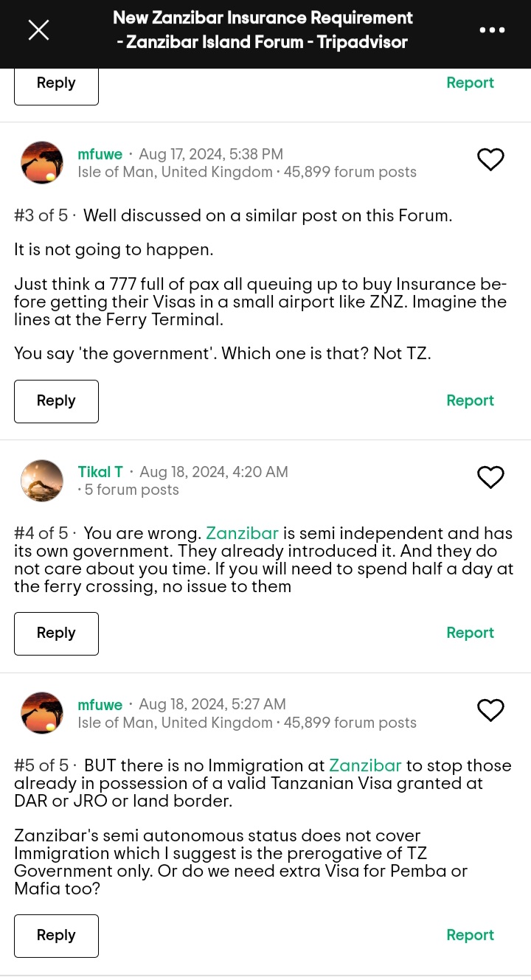Reply to post #5 of 5
The image size is (531, 980).
click(x=56, y=936)
